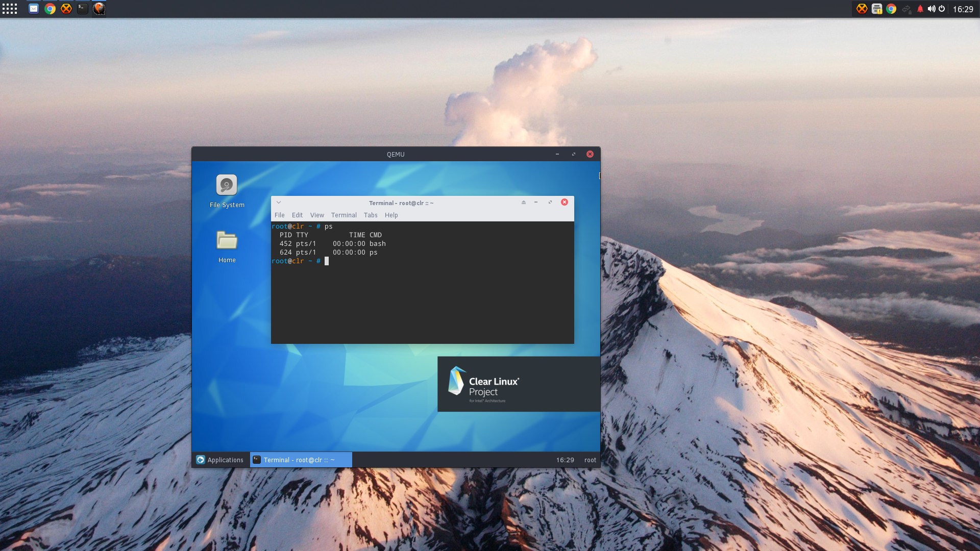Open the View menu in Terminal
This screenshot has height=551, width=980.
pyautogui.click(x=317, y=215)
